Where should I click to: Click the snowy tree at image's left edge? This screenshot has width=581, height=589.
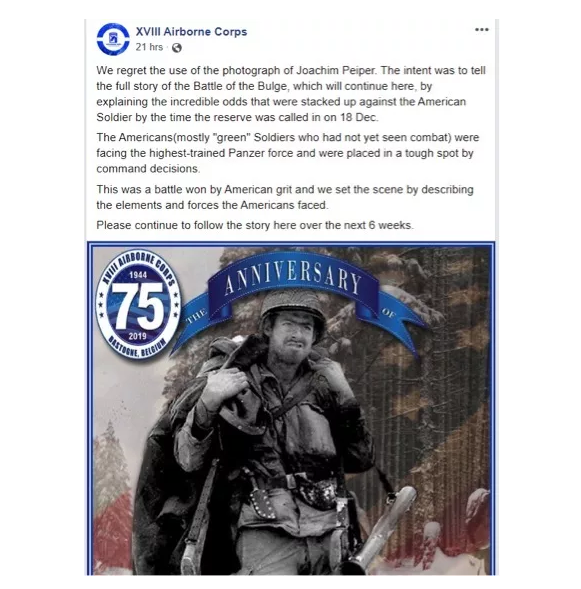point(110,458)
